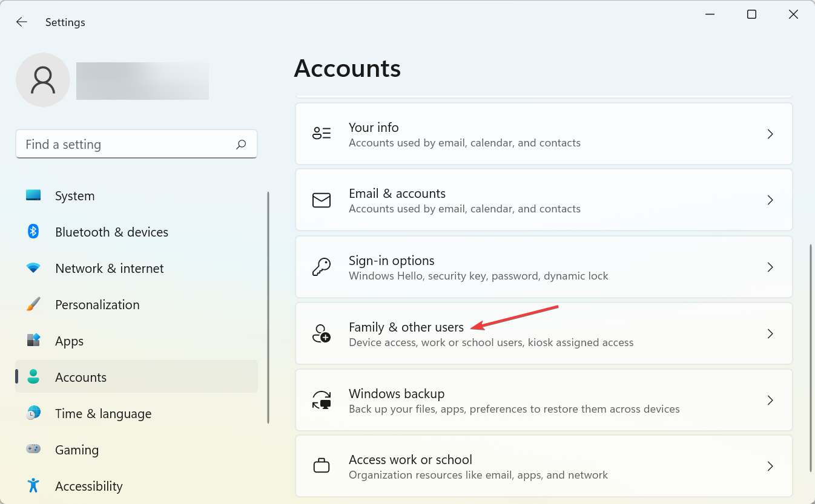This screenshot has height=504, width=815.
Task: Click the Network wifi icon
Action: click(33, 267)
